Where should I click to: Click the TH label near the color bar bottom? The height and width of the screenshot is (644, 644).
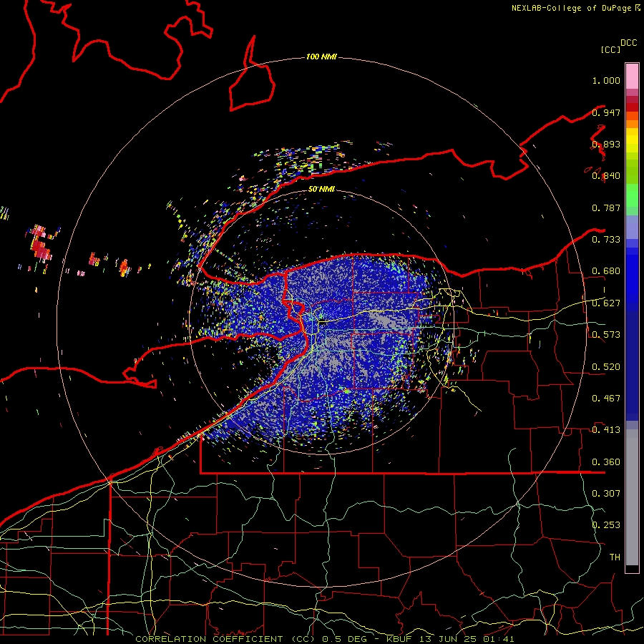pos(615,557)
